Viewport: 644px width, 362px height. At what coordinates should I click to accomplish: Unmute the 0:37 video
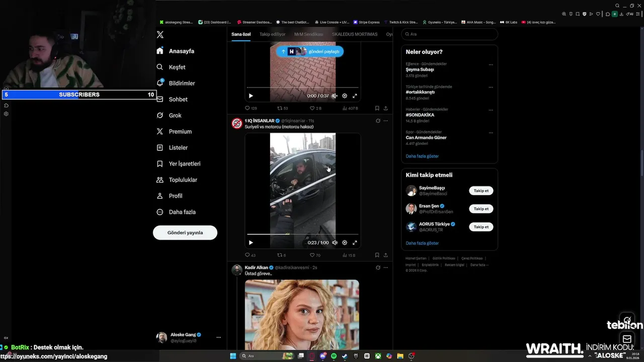tap(335, 96)
